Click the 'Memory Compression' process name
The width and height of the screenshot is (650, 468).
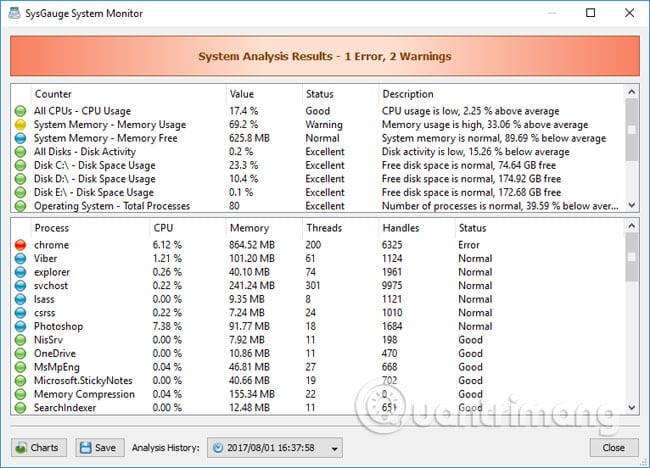pos(84,394)
